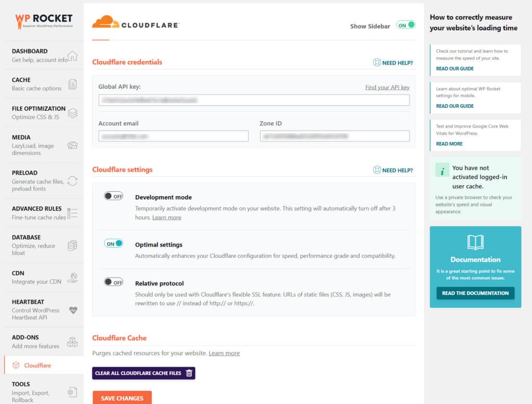The image size is (532, 404).
Task: Open Read More about Core Web Vitals
Action: pyautogui.click(x=449, y=144)
